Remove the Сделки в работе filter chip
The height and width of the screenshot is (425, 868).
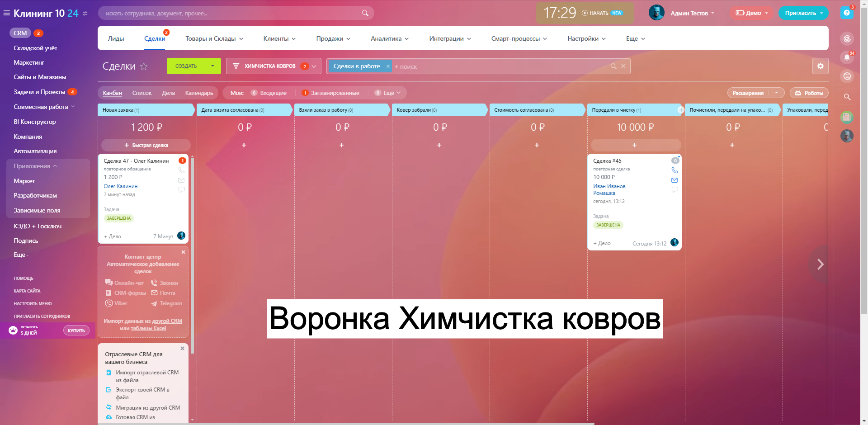(x=388, y=66)
